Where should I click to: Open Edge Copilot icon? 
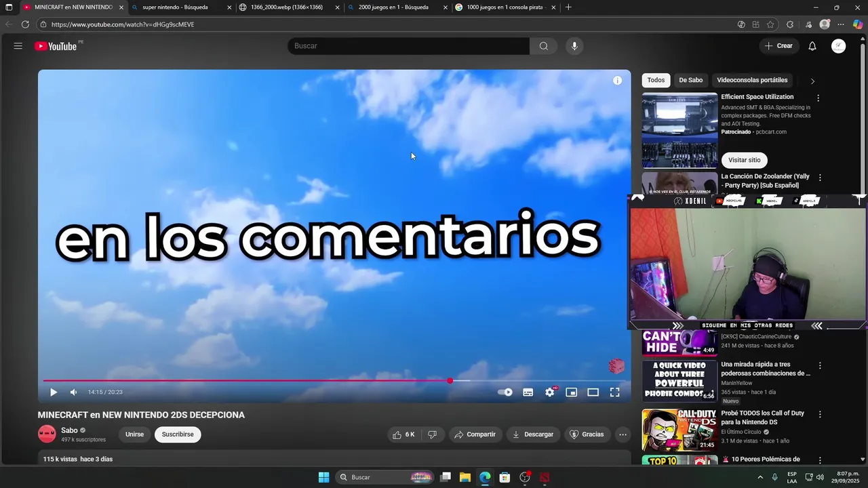click(x=858, y=24)
